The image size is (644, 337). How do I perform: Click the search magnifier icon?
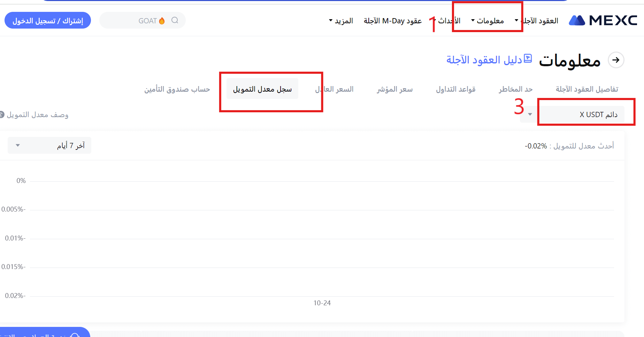175,21
